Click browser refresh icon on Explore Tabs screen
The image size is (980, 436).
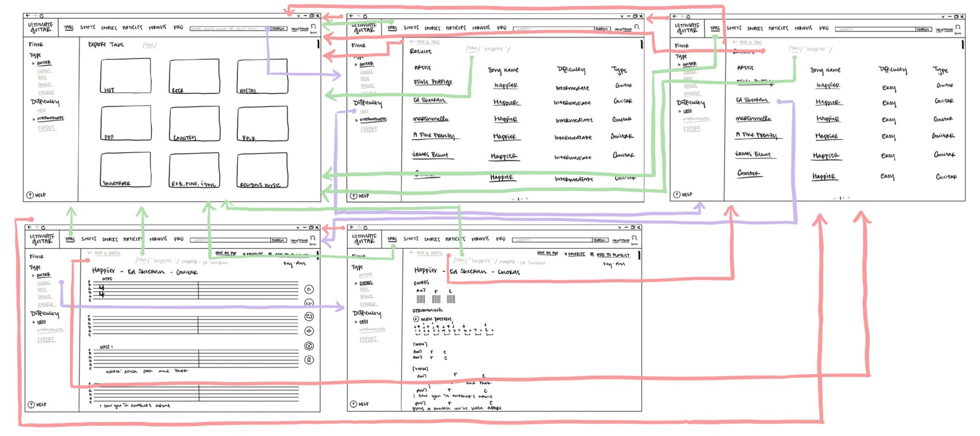pos(42,16)
